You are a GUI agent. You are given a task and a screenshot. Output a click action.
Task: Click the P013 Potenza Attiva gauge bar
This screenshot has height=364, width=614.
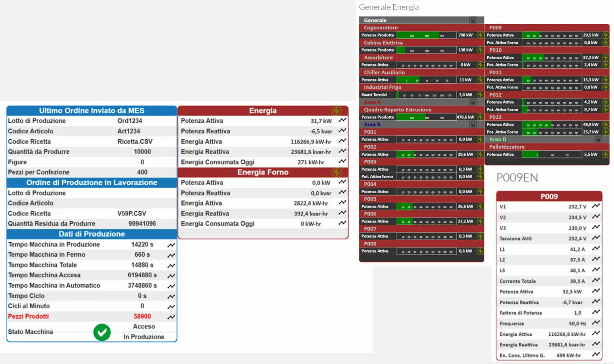pyautogui.click(x=552, y=124)
